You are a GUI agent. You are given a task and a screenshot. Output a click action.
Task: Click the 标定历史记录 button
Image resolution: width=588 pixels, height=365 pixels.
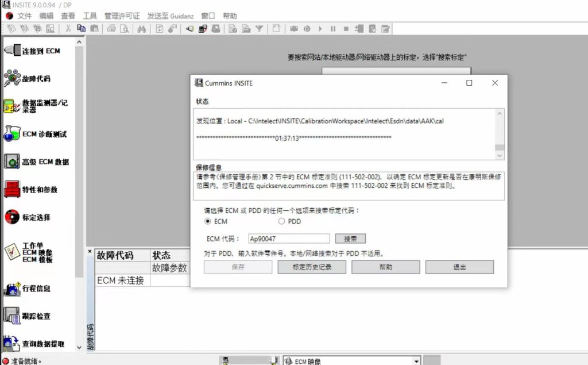click(312, 267)
